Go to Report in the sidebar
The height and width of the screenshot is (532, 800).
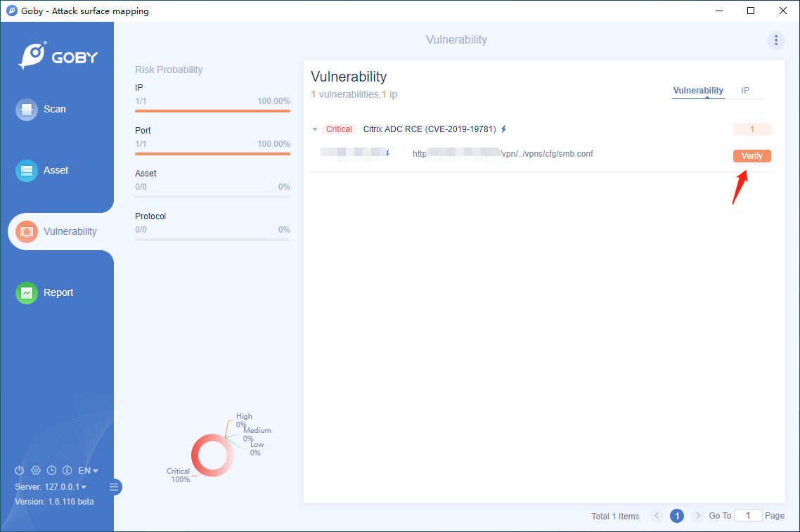click(58, 293)
